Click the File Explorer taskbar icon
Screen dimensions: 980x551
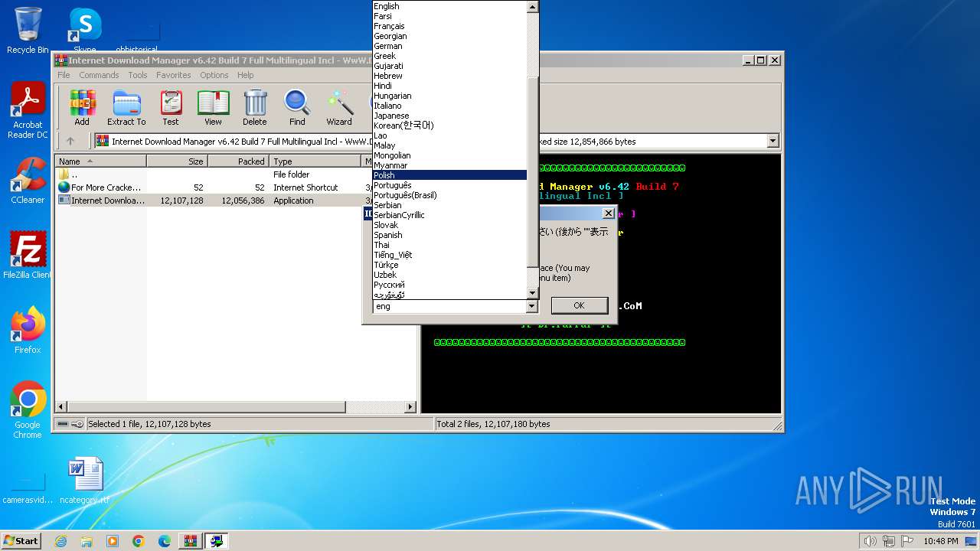point(87,541)
